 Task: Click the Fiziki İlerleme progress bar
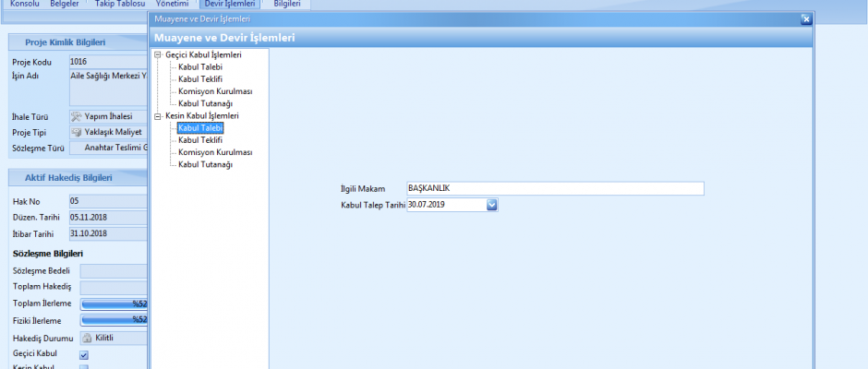pyautogui.click(x=114, y=320)
